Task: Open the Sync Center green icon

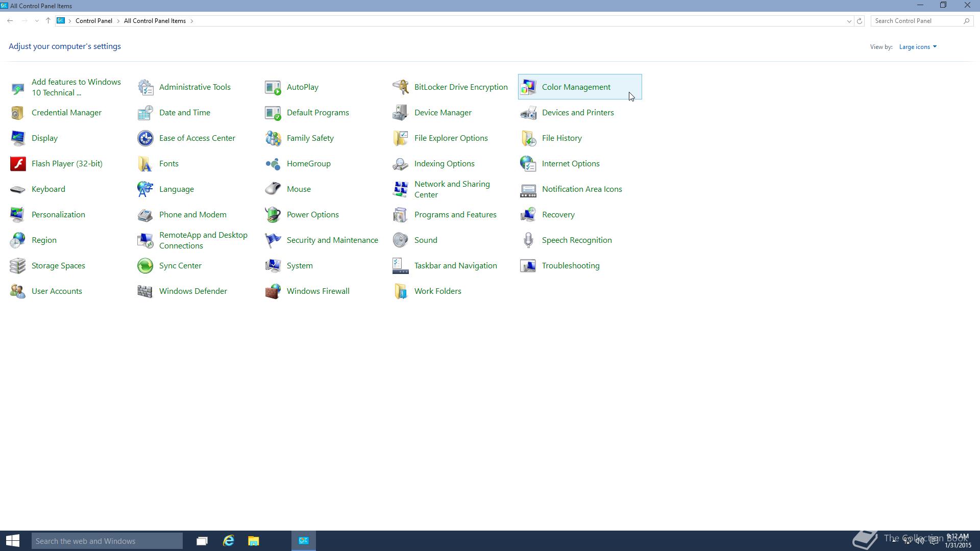Action: 145,266
